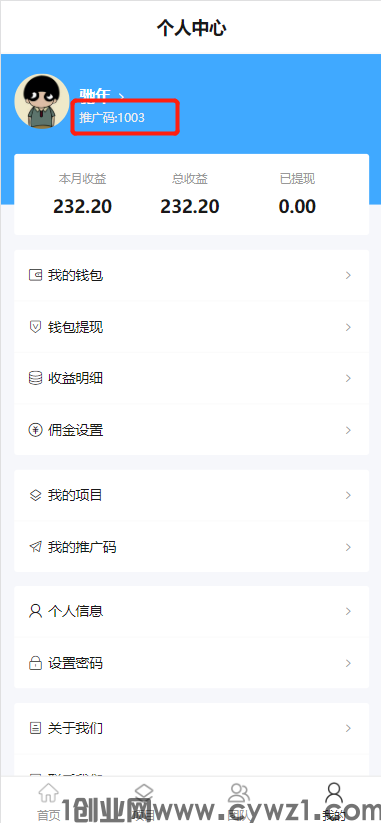This screenshot has width=381, height=823.
Task: Click the shield icon beside 钱包提现
Action: (x=35, y=327)
